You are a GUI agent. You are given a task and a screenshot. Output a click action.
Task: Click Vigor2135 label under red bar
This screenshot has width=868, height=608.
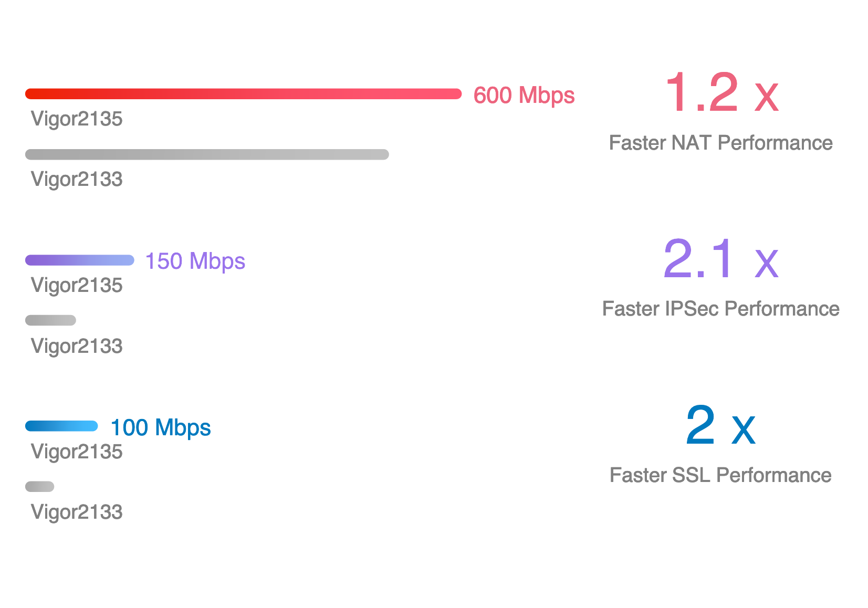tap(77, 120)
